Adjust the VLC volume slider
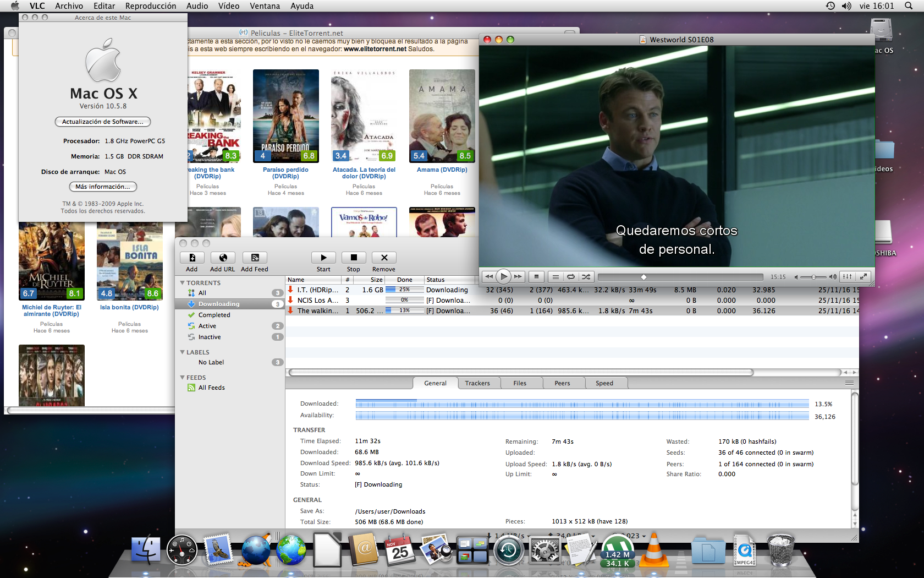924x578 pixels. point(813,277)
